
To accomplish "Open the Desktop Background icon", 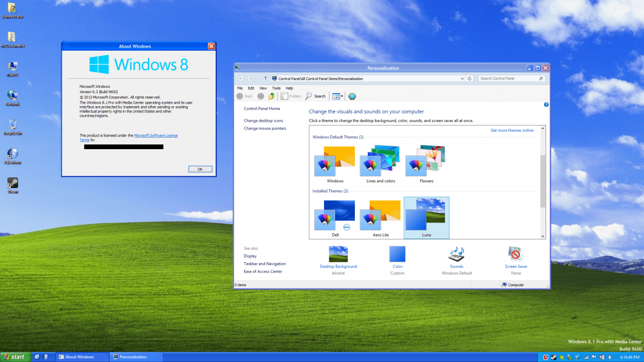I will [x=338, y=254].
